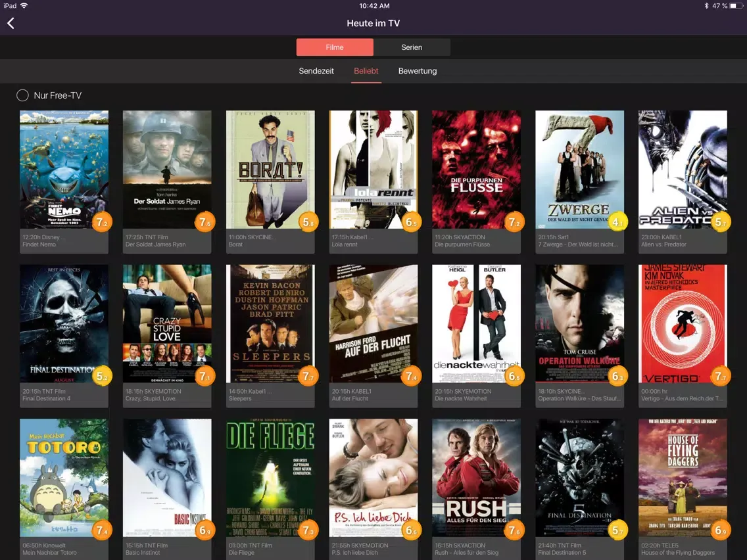Open the Auf der Flucht poster
The image size is (747, 560).
[x=373, y=324]
